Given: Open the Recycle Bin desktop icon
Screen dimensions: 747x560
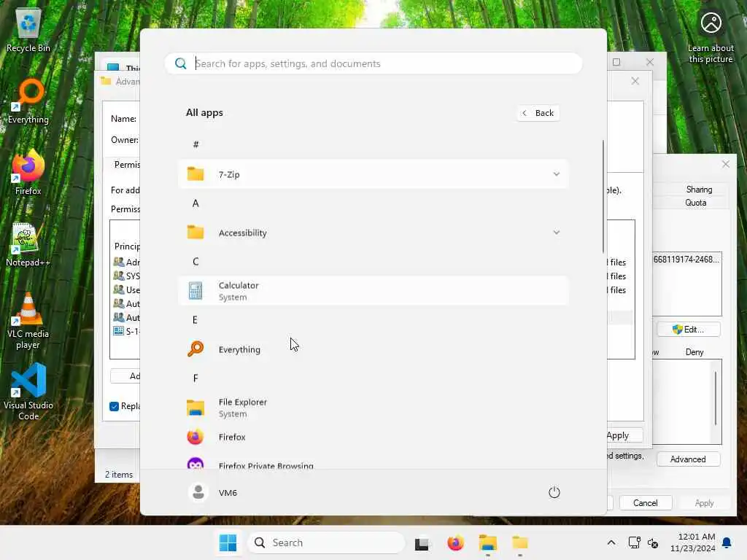Looking at the screenshot, I should click(28, 31).
